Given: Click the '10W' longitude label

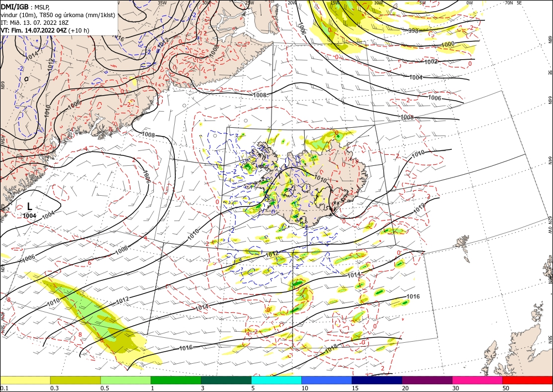Looking at the screenshot, I should (x=378, y=3).
